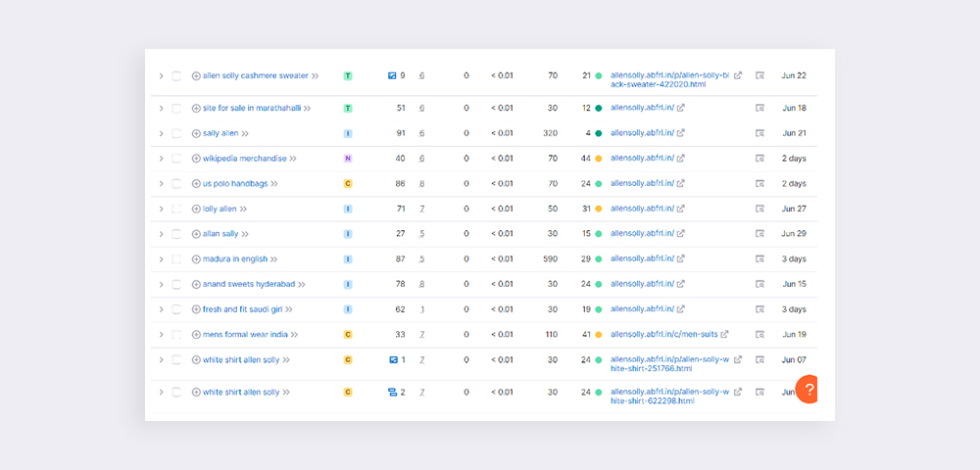This screenshot has width=980, height=470.
Task: Click difficulty dot next to 44
Action: (x=598, y=159)
